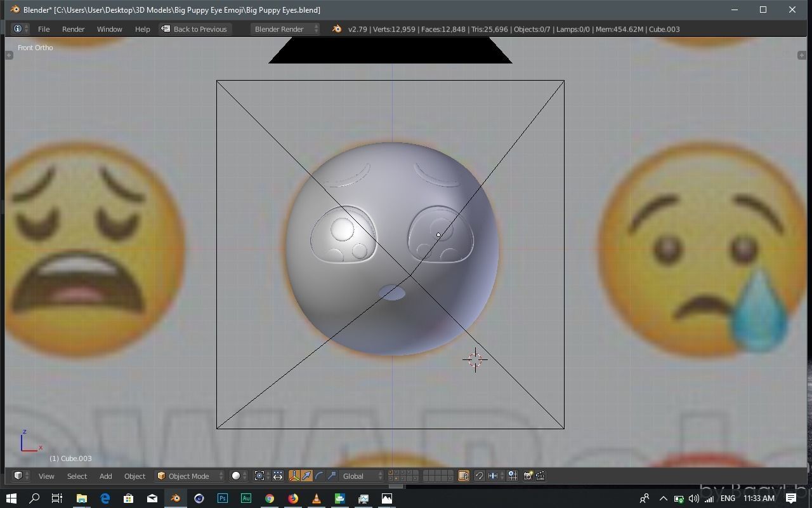Click the Back to Previous button
This screenshot has height=508, width=812.
tap(194, 29)
